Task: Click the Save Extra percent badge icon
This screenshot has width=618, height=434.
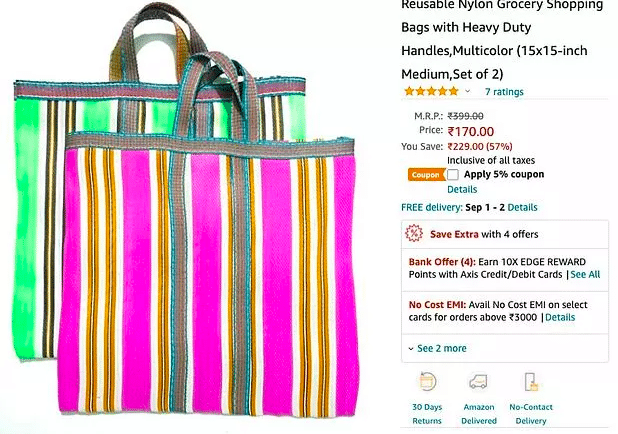Action: coord(414,234)
